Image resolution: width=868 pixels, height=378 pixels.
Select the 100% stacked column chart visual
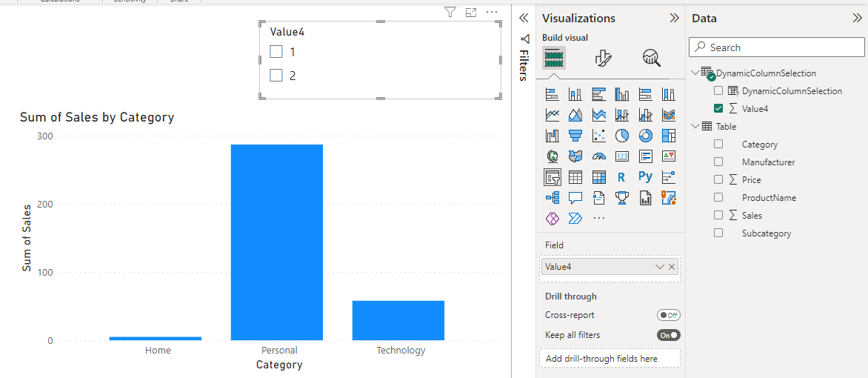(x=668, y=94)
